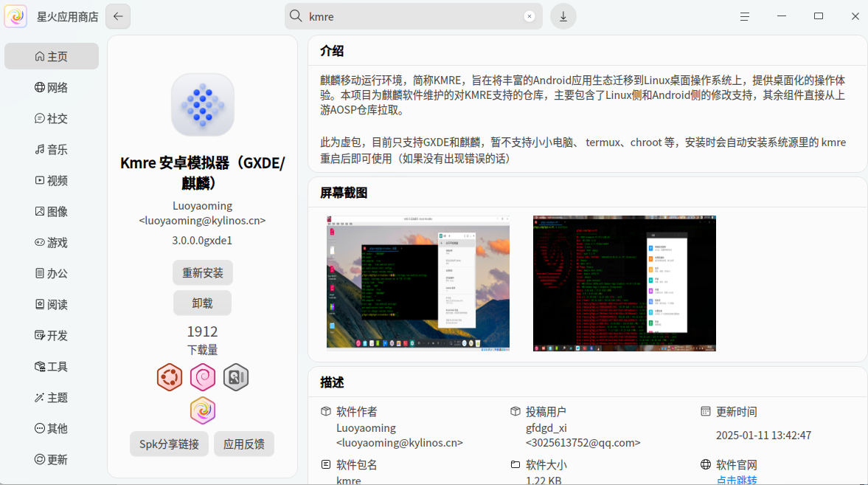Click the update time 2025-01-11 13:42:47
The height and width of the screenshot is (485, 868).
coord(763,435)
